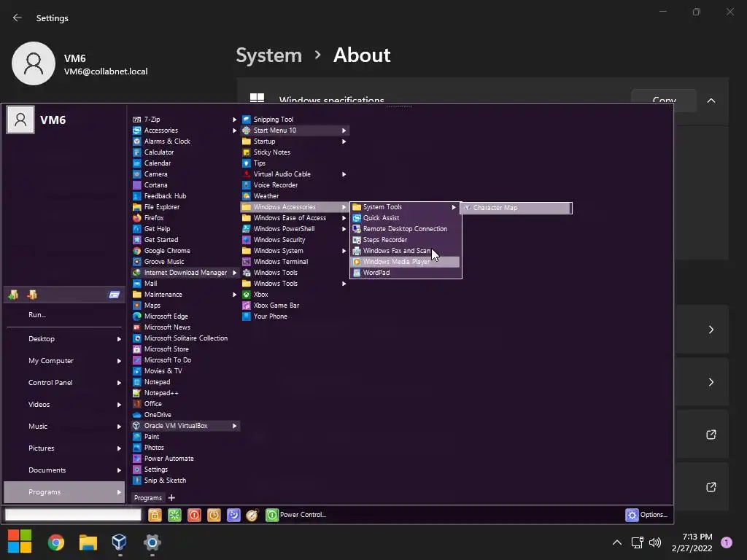Collapse the Windows specifications section chevron

pos(711,101)
